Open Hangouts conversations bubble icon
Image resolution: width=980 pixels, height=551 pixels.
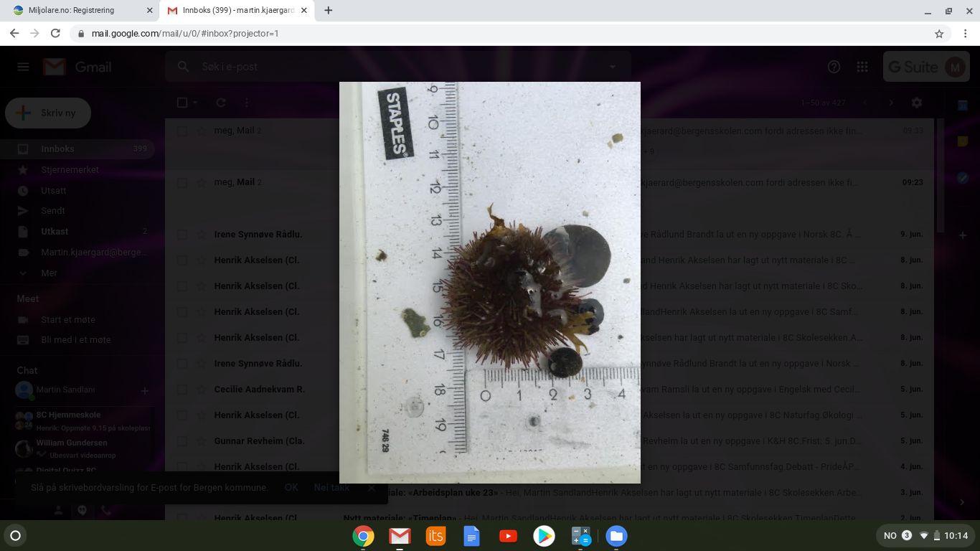pyautogui.click(x=83, y=510)
